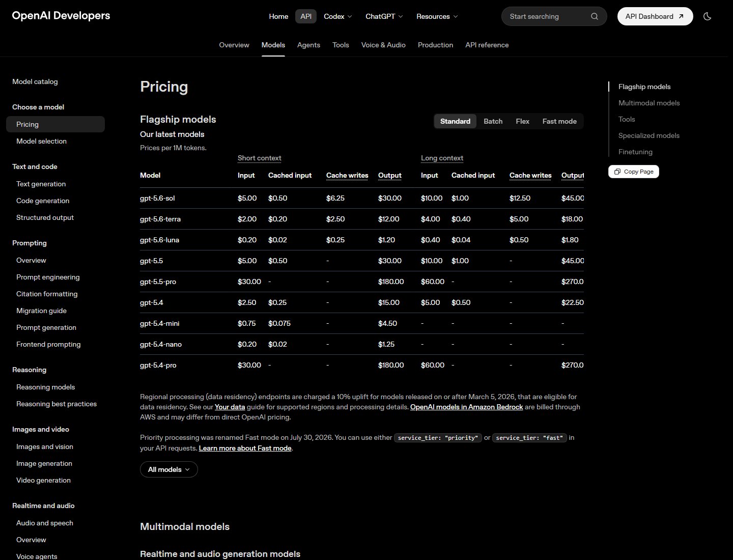Open OpenAI models in Amazon Bedrock link
The image size is (733, 560).
point(466,407)
